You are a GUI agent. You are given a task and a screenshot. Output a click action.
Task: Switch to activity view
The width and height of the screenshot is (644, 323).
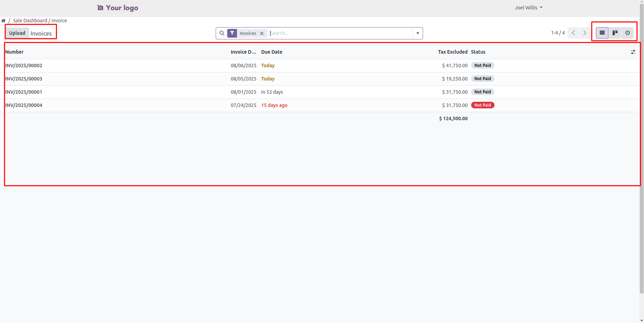627,33
